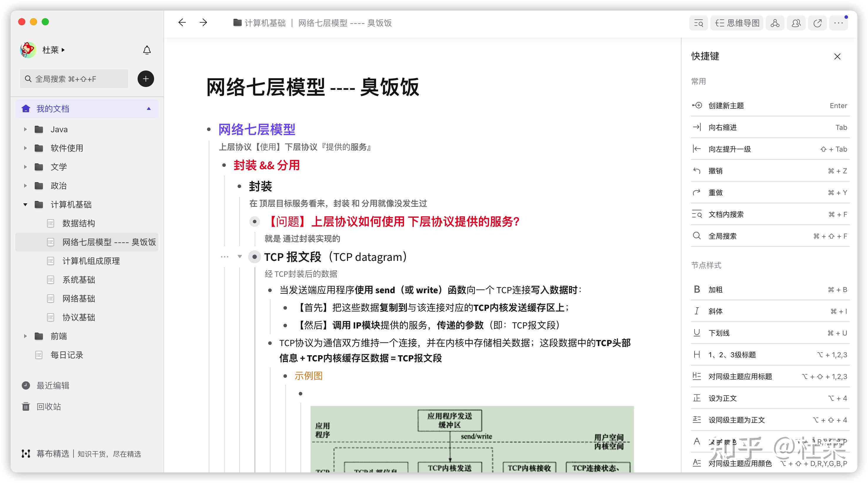
Task: Click the 斜体 italic shortcut row
Action: click(770, 311)
